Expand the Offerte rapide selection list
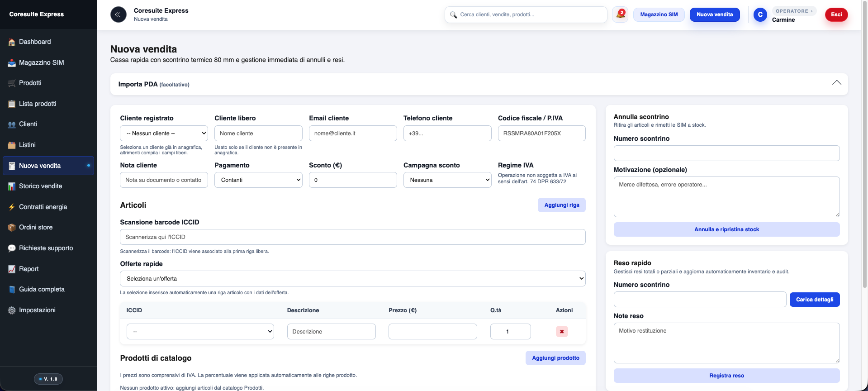This screenshot has width=868, height=391. [x=352, y=279]
